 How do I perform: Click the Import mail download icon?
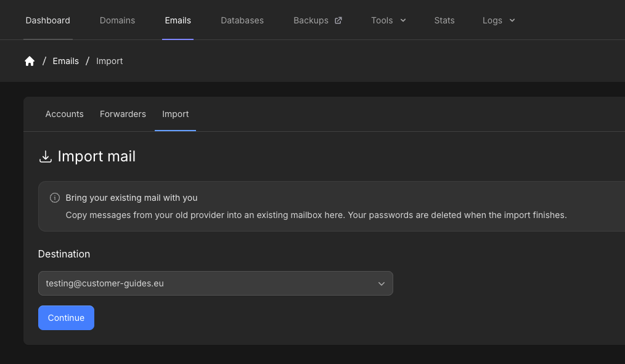(46, 156)
